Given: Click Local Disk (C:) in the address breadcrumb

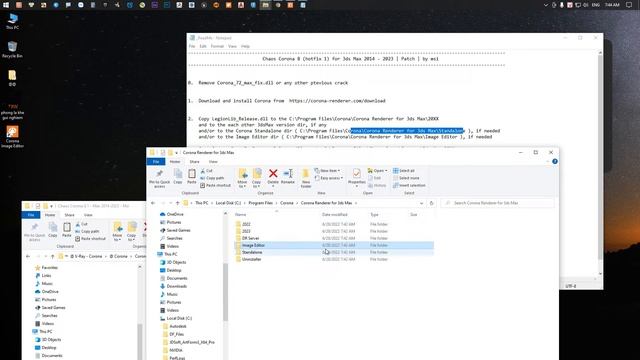Looking at the screenshot, I should [x=228, y=203].
